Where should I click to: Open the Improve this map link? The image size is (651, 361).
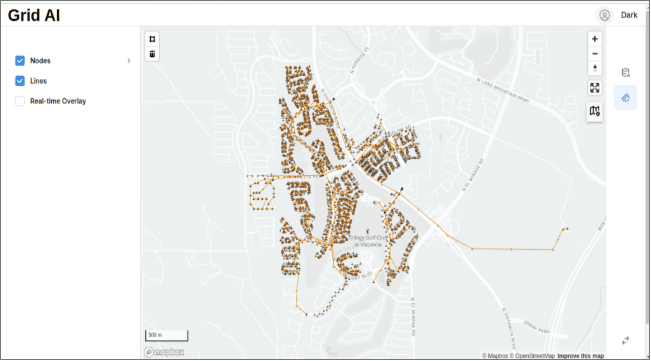point(580,356)
